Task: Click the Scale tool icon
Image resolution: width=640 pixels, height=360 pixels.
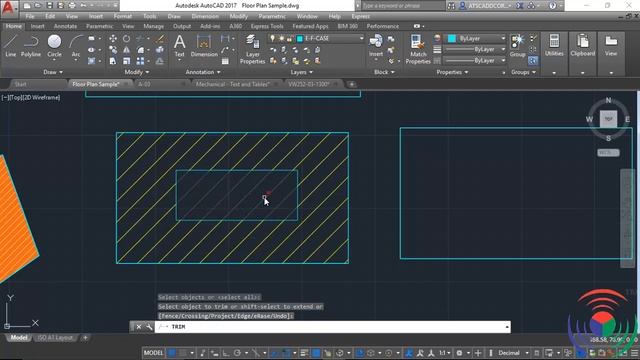Action: 127,61
